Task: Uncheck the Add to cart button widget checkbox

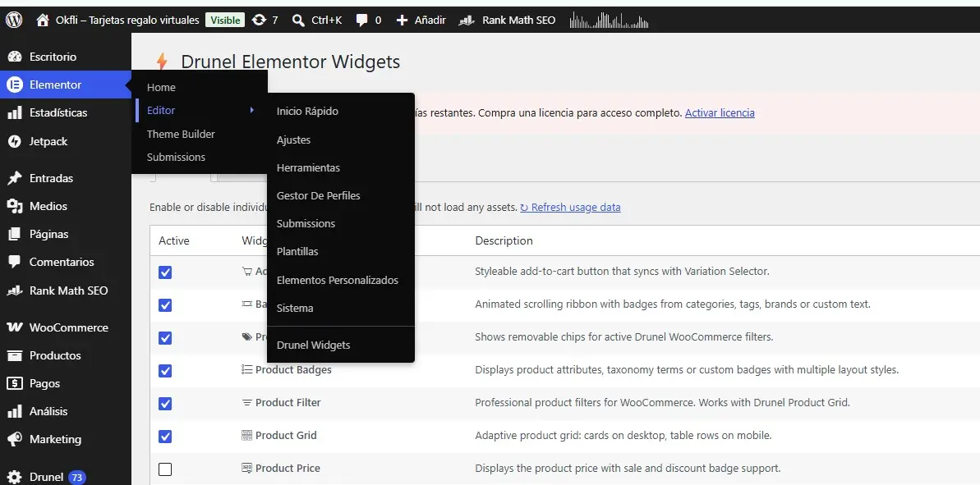Action: click(x=165, y=272)
